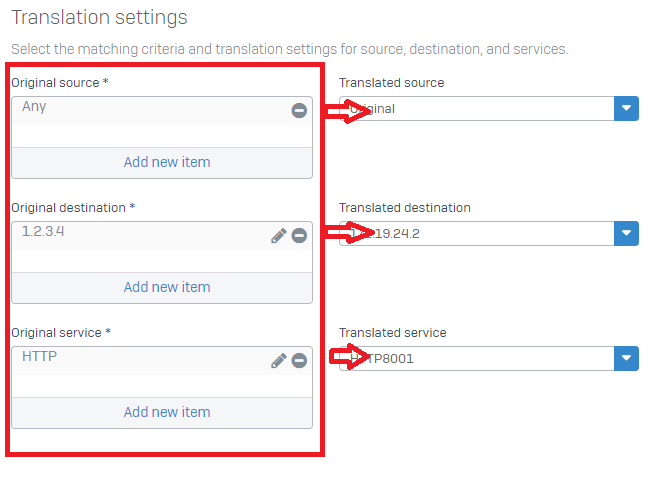Remove the HTTP original service entry

point(299,361)
